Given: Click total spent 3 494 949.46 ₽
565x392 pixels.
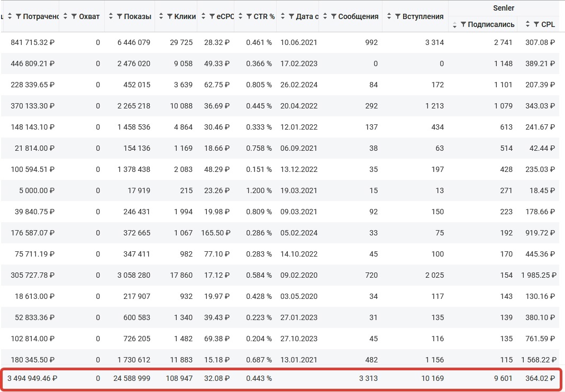Looking at the screenshot, I should (32, 378).
